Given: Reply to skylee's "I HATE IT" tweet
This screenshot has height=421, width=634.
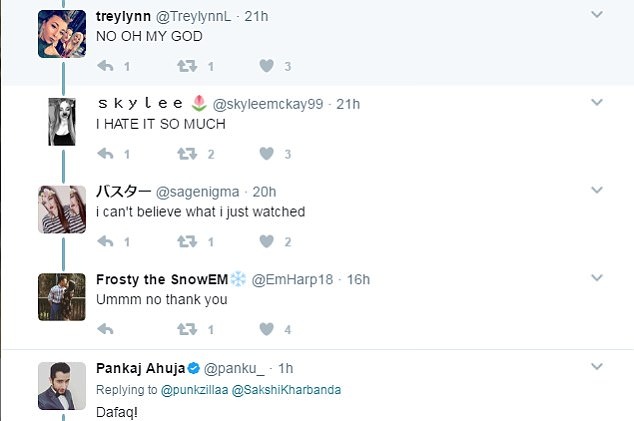Looking at the screenshot, I should 104,154.
